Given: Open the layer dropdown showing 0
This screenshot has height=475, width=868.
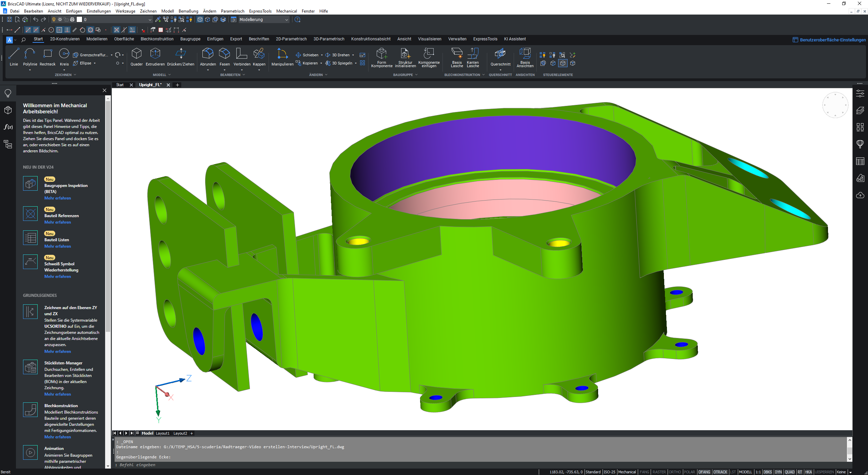Looking at the screenshot, I should point(150,20).
